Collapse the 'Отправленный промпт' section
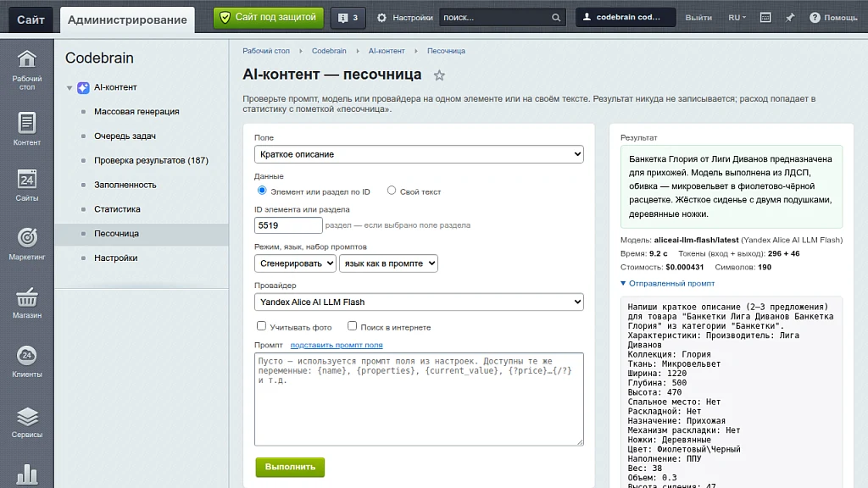This screenshot has height=488, width=868. [667, 283]
